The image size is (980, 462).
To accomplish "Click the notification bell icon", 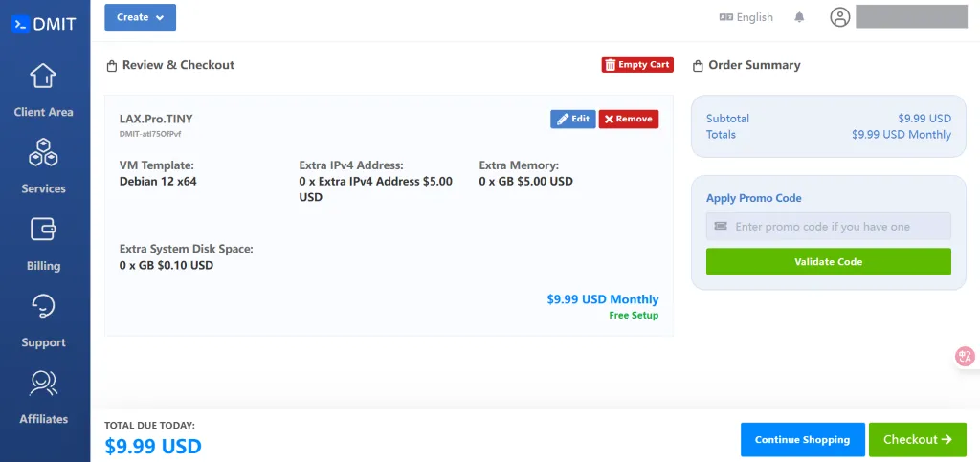I will [x=799, y=17].
